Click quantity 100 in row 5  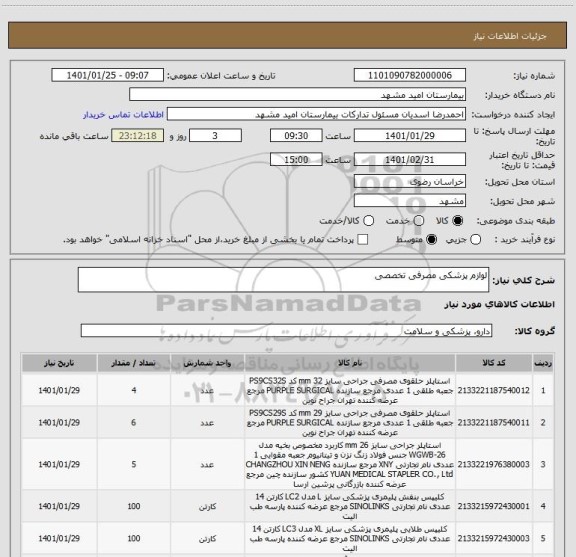(134, 538)
